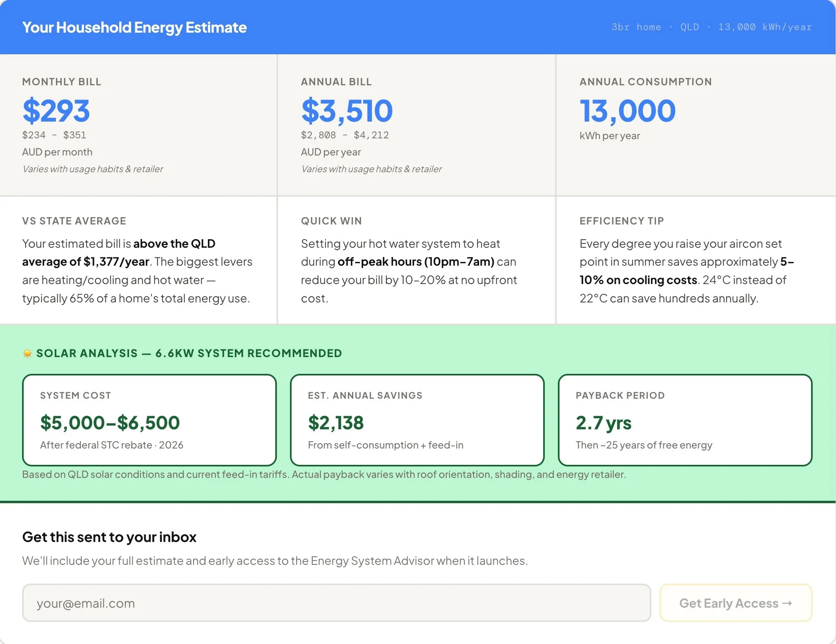The width and height of the screenshot is (836, 644).
Task: Click the 'Get this sent to your inbox' heading
Action: click(x=109, y=537)
